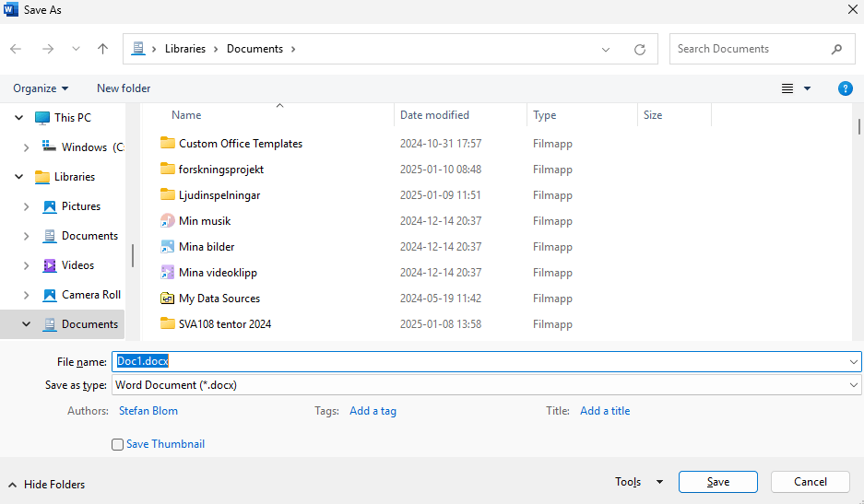
Task: Click the Word icon in title bar
Action: coord(10,9)
